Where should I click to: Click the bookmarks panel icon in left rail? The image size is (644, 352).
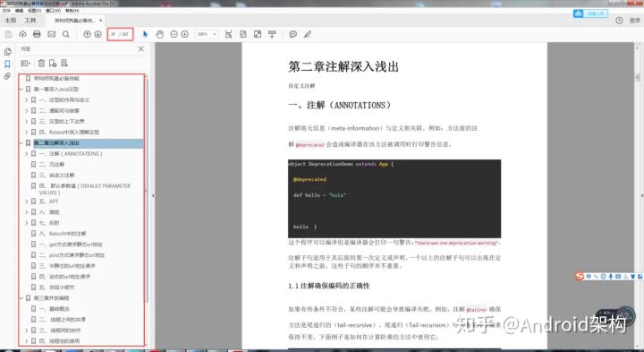[7, 64]
